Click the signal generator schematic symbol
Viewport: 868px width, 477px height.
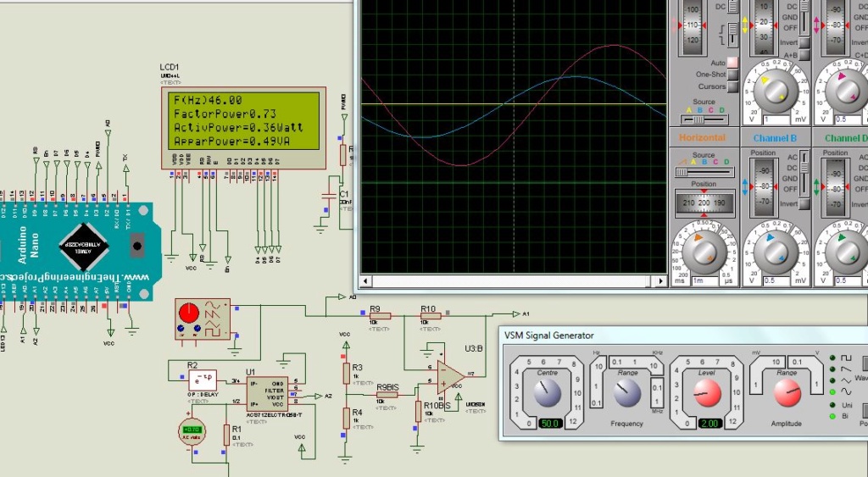point(203,319)
